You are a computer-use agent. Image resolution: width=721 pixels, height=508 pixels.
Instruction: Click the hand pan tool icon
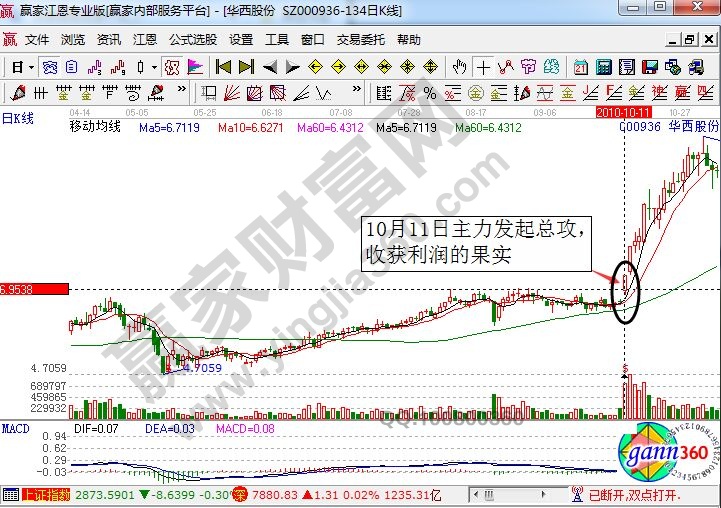[459, 67]
